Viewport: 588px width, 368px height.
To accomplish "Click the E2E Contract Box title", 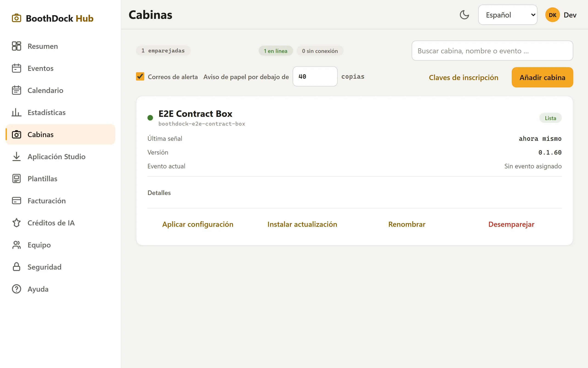I will coord(195,114).
